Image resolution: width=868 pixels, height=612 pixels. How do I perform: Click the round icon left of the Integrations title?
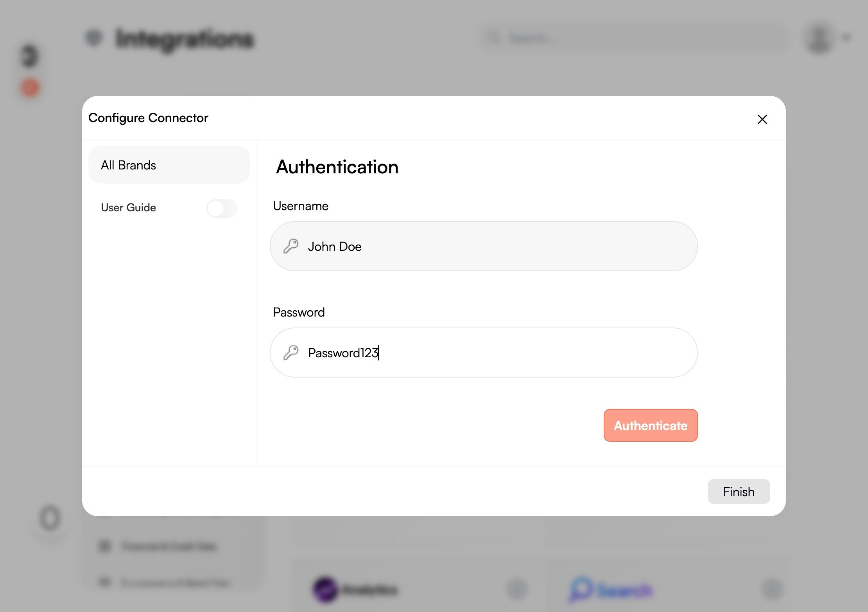[x=94, y=38]
